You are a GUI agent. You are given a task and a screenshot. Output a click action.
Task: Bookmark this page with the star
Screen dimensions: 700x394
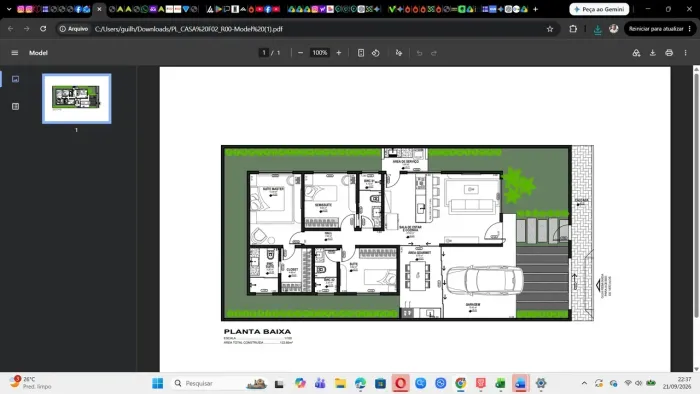[x=550, y=29]
